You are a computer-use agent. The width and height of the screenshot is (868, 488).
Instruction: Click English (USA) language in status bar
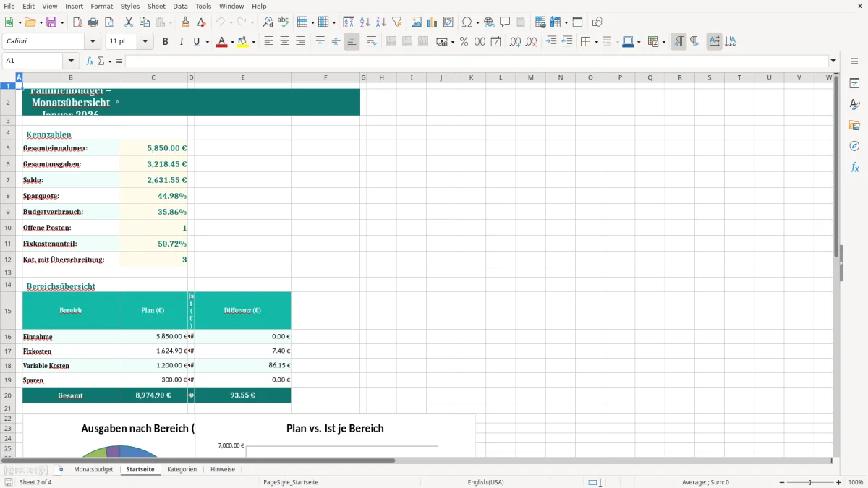click(485, 482)
